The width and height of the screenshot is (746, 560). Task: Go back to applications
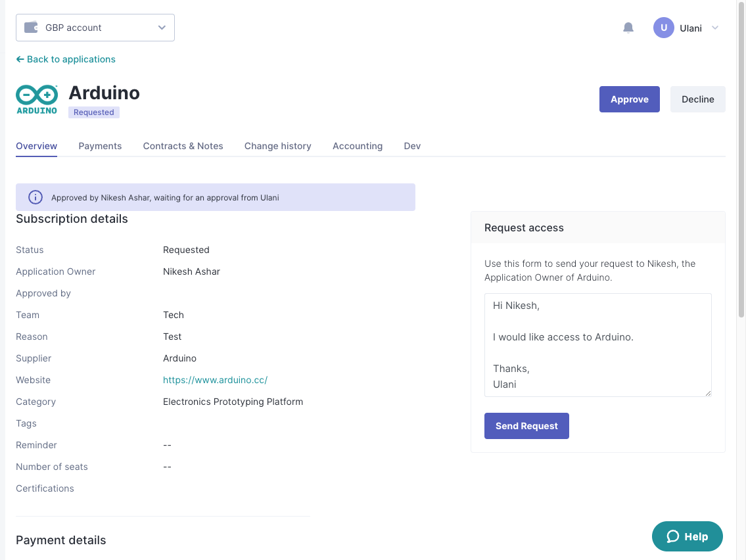pos(66,59)
